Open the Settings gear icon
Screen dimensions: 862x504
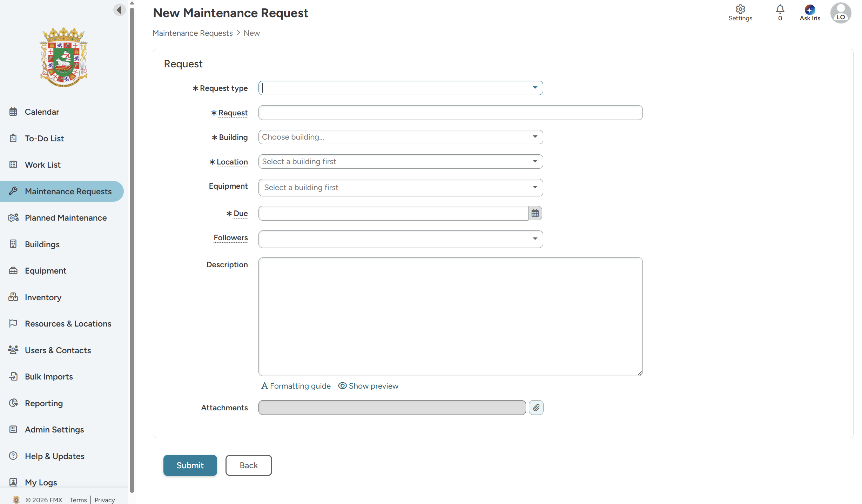coord(740,9)
